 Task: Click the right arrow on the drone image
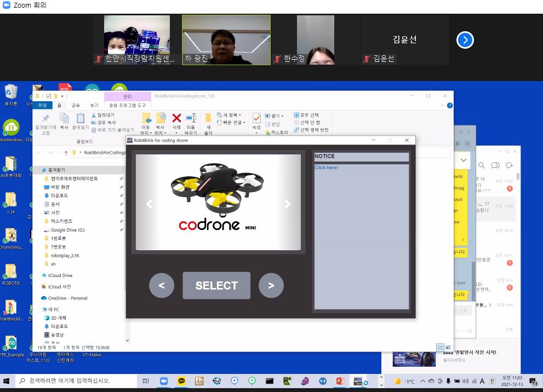point(287,204)
